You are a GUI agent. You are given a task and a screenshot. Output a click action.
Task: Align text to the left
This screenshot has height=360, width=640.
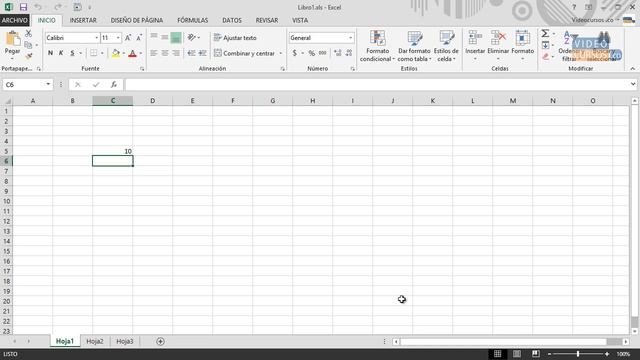click(x=153, y=53)
